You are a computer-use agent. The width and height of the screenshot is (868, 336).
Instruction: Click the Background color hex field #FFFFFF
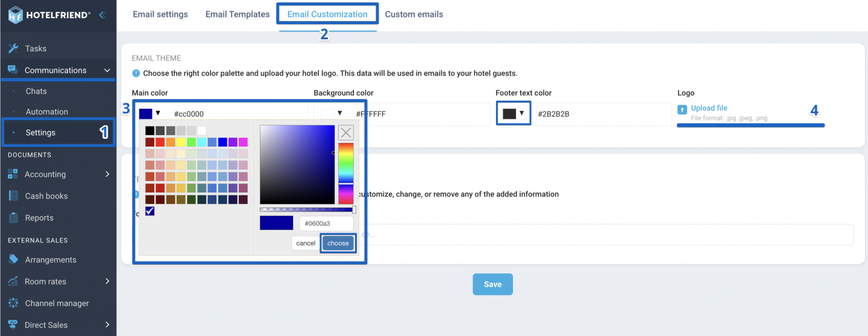[421, 113]
